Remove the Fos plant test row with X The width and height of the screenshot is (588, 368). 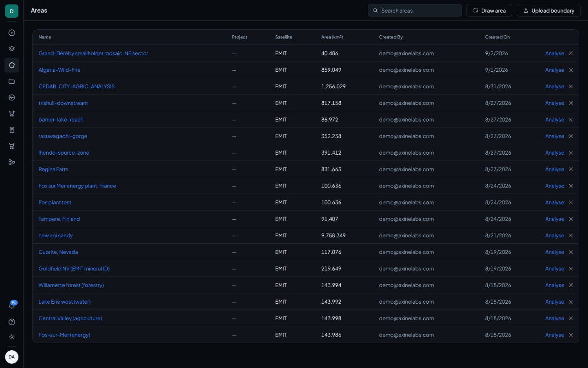tap(571, 202)
